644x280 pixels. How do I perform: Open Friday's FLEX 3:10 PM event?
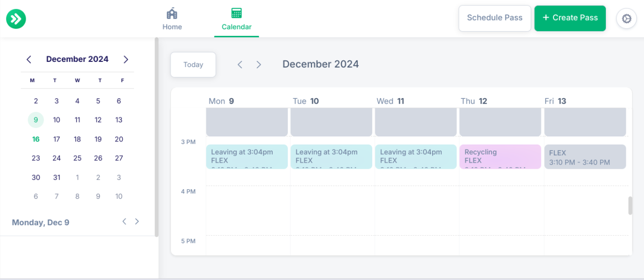click(585, 157)
